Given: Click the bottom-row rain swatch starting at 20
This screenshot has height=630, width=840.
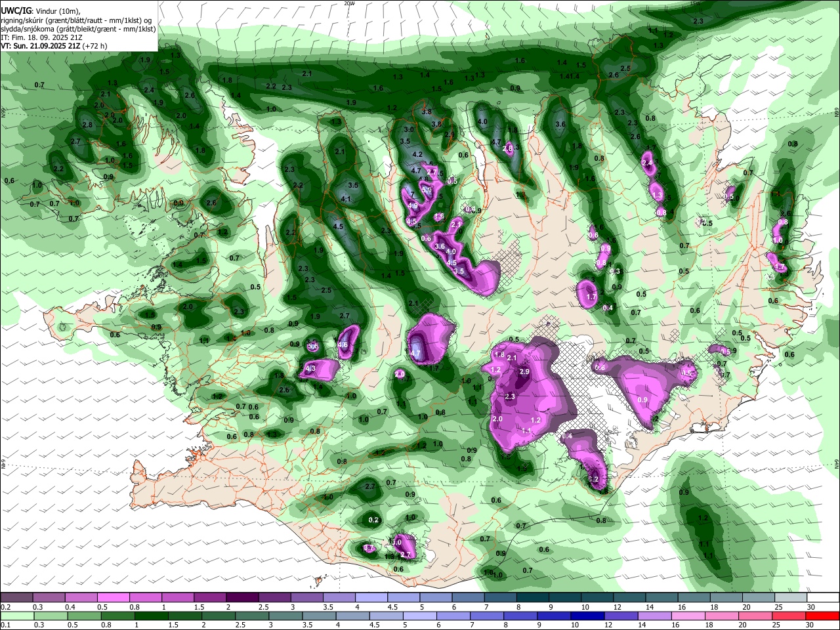Looking at the screenshot, I should coord(756,616).
